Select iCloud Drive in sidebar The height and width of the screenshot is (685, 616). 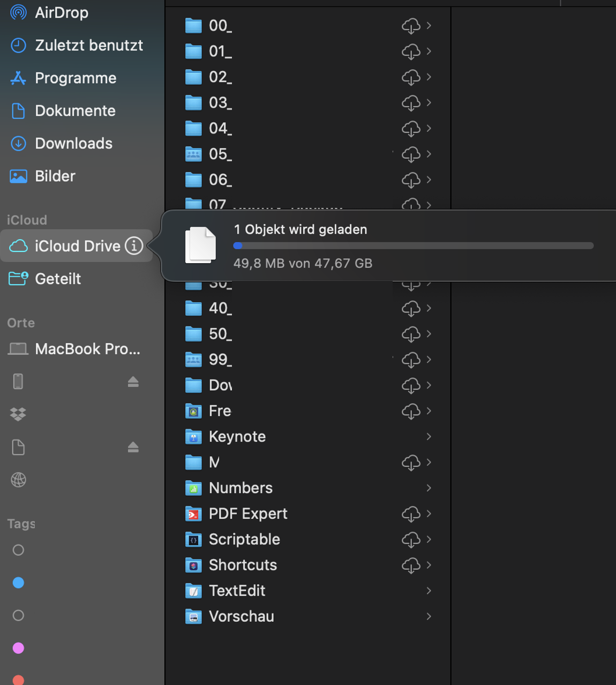coord(77,246)
